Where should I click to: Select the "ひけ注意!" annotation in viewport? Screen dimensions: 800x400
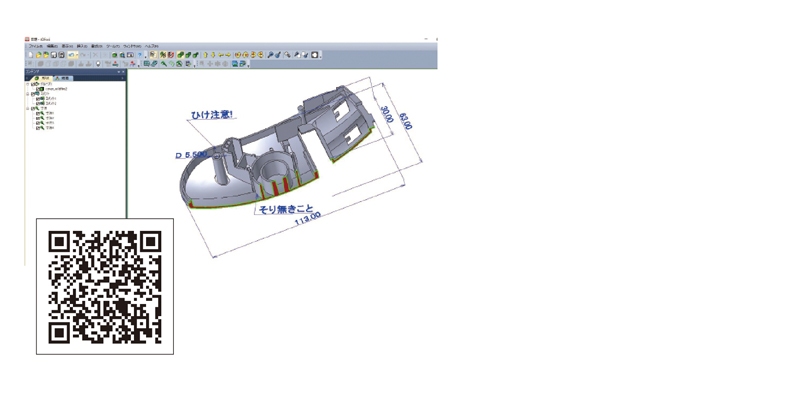[x=212, y=115]
